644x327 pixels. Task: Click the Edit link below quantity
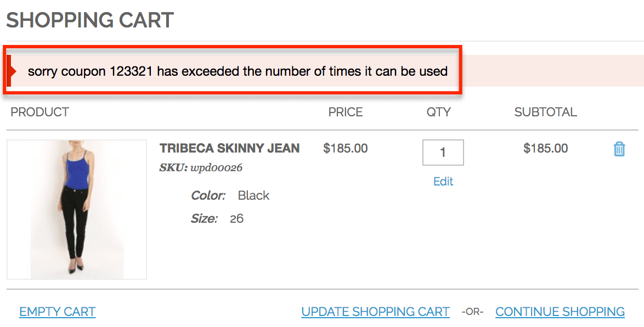point(443,182)
